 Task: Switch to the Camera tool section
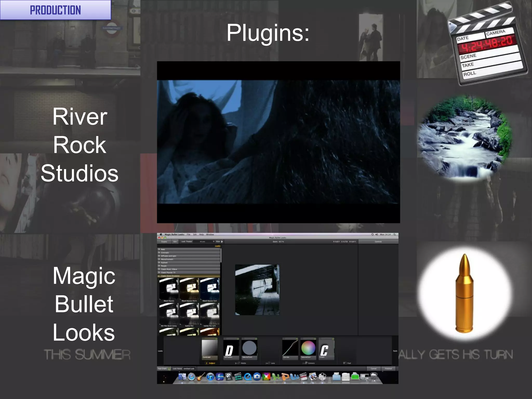[x=309, y=363]
